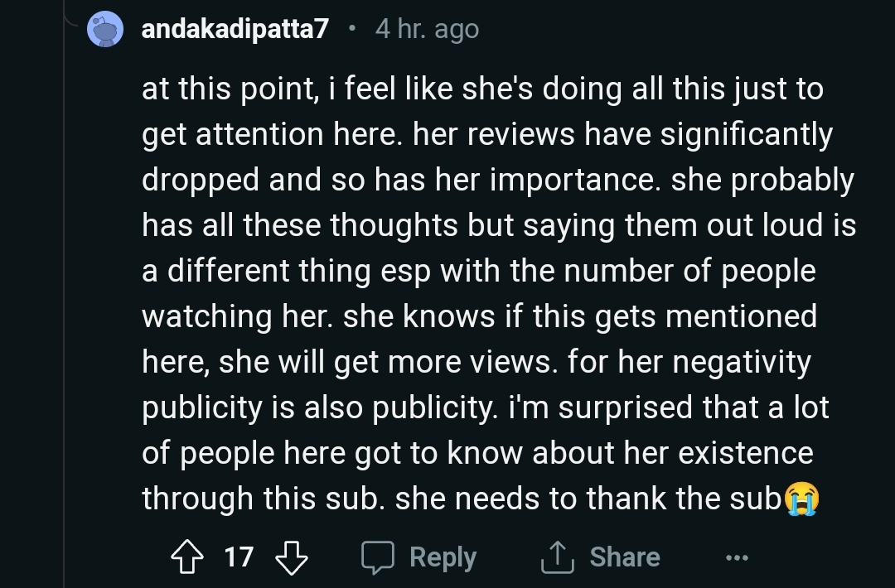Click the vote count 17
Viewport: 895px width, 588px height.
click(x=239, y=557)
